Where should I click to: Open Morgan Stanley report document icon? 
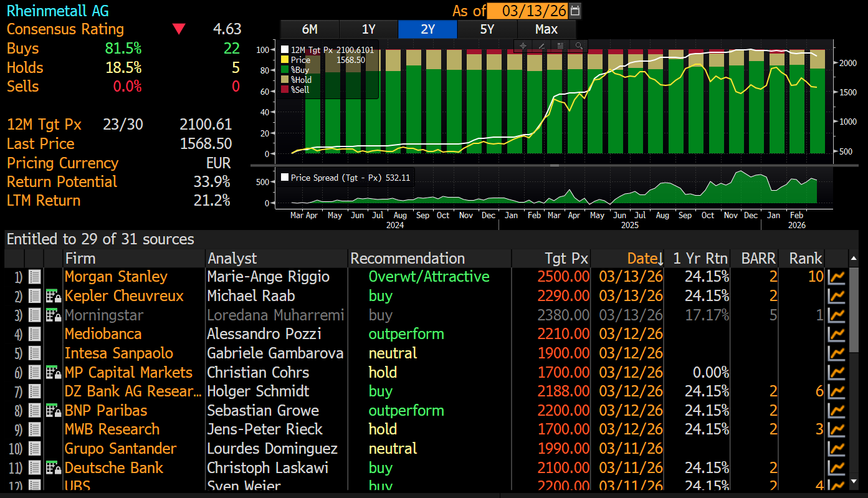(35, 277)
